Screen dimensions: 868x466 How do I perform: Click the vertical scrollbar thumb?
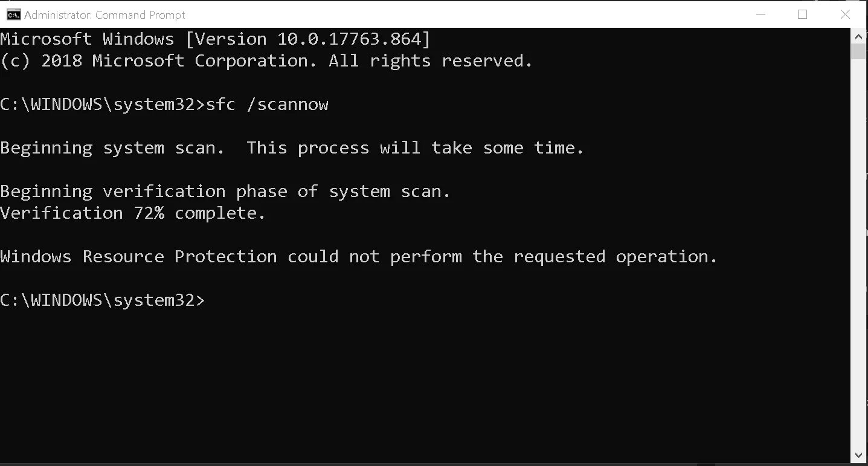click(858, 51)
